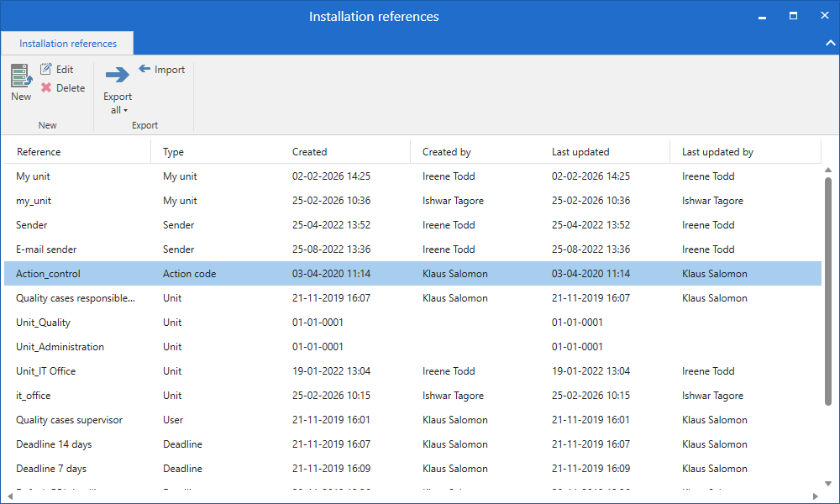Open the Export all dropdown arrow

tap(130, 110)
